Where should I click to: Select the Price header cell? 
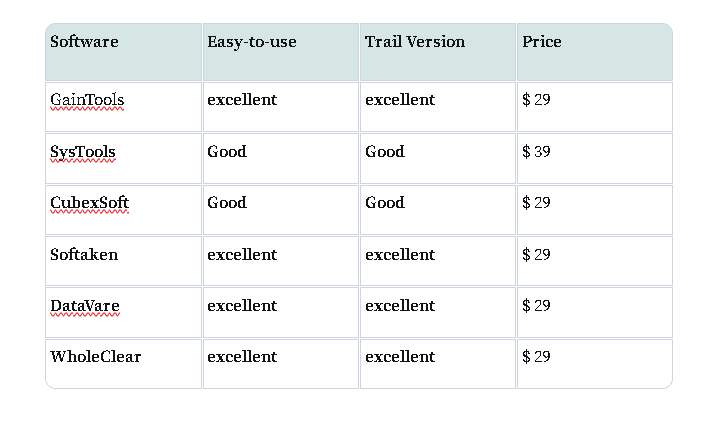coord(595,52)
